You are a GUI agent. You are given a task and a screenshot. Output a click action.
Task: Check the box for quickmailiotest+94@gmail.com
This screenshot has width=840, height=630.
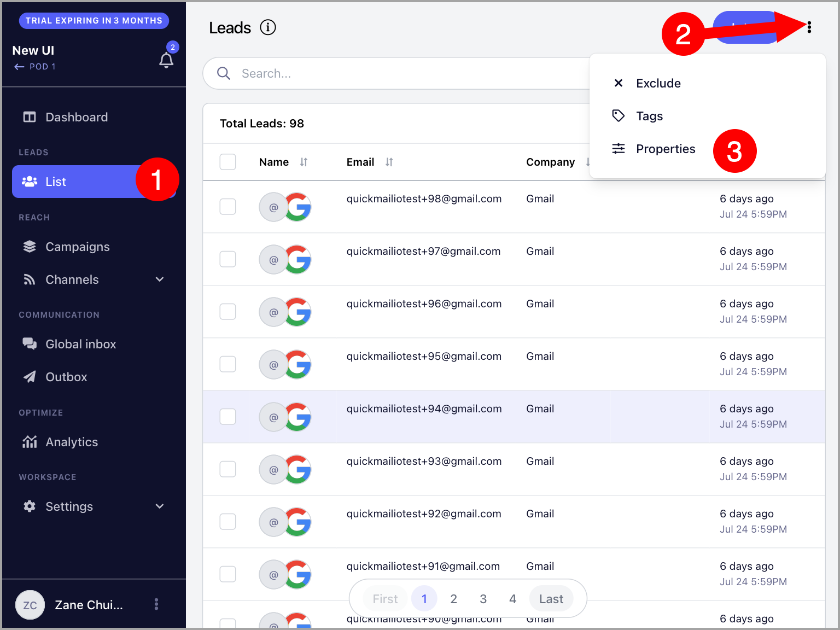point(227,417)
